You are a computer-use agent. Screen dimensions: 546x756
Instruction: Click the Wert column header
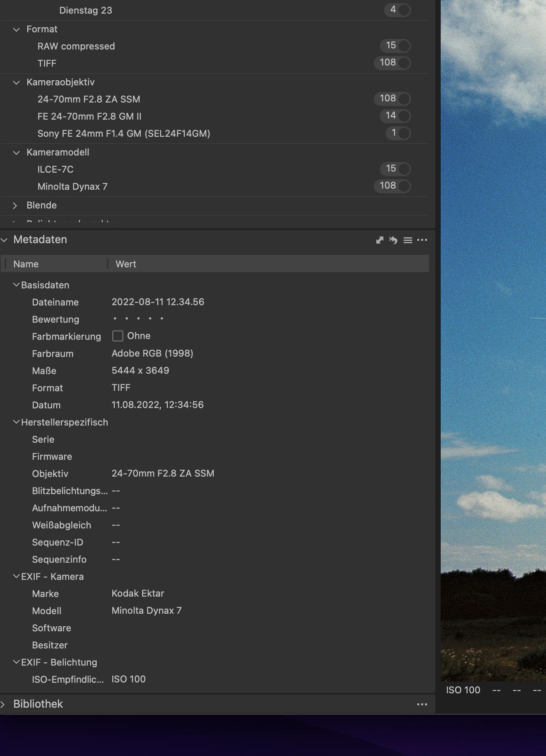[x=126, y=264]
